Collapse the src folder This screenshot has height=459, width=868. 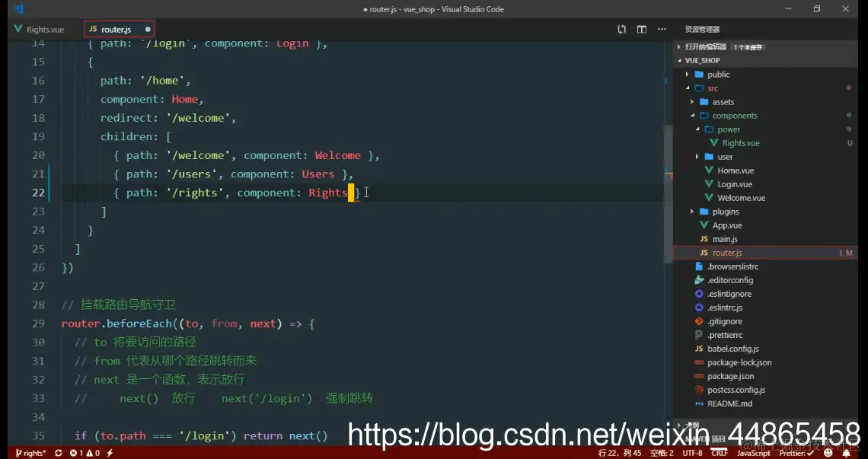(x=687, y=88)
